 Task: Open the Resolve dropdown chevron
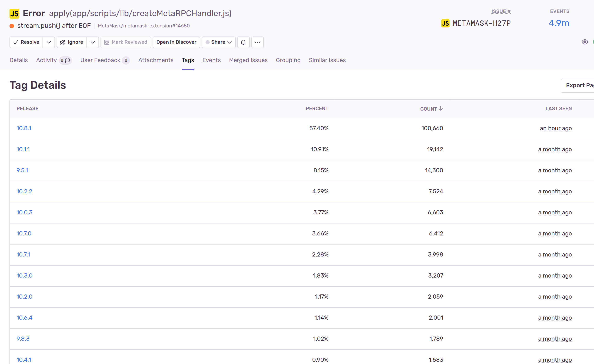point(49,42)
